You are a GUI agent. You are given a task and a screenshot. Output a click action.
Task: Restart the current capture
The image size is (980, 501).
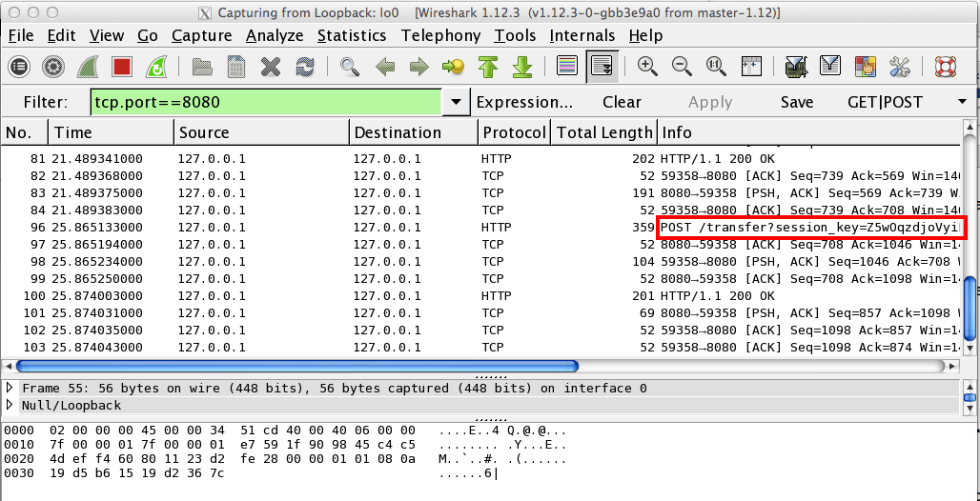point(154,67)
